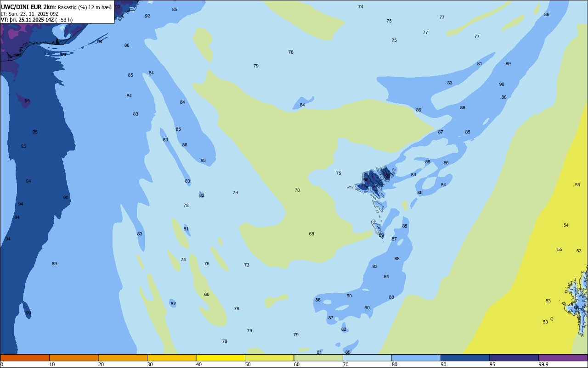The height and width of the screenshot is (368, 588).
Task: Click the 'VT: þri. 25.11.2025 14Z' line
Action: (27, 19)
